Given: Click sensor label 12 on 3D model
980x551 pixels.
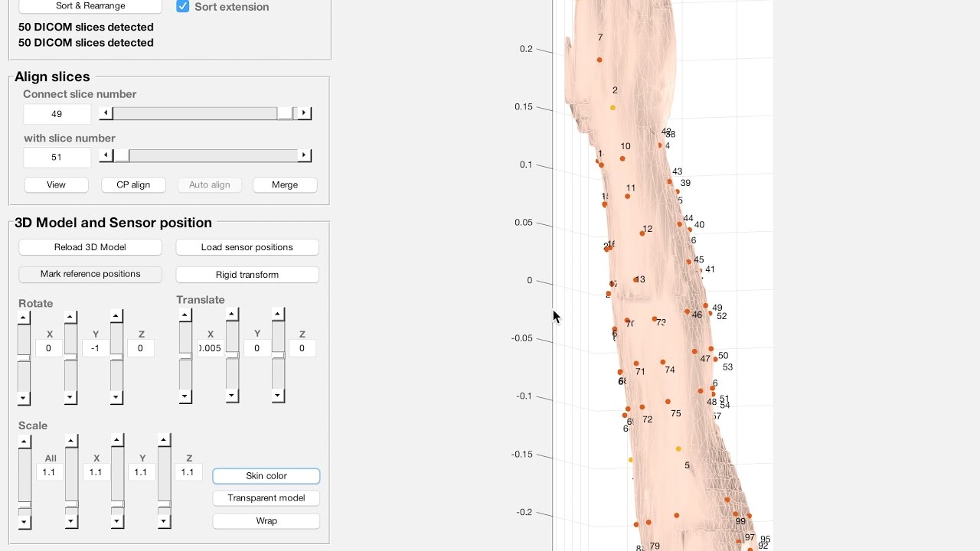Looking at the screenshot, I should [648, 229].
